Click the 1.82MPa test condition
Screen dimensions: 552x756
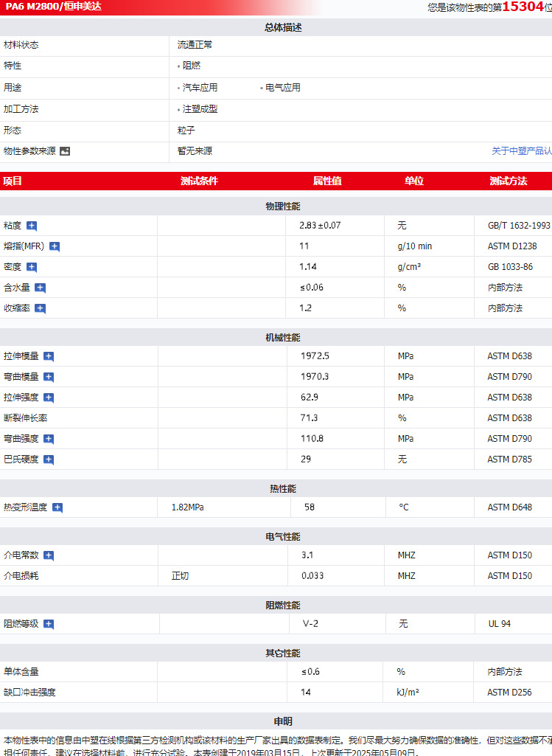187,507
